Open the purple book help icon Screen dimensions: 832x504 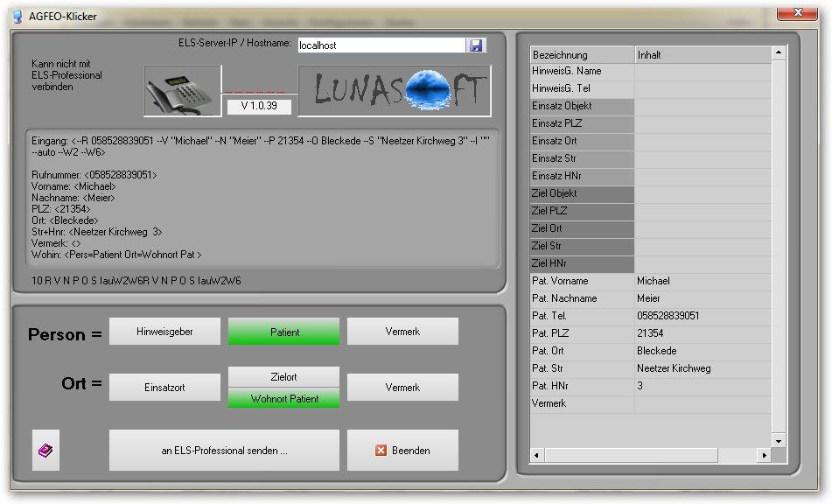(x=45, y=451)
